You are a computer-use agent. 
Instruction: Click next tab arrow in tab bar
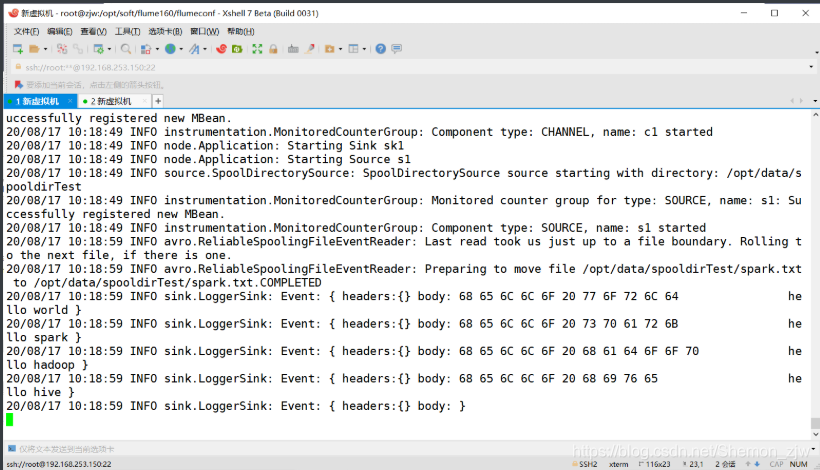[x=801, y=101]
